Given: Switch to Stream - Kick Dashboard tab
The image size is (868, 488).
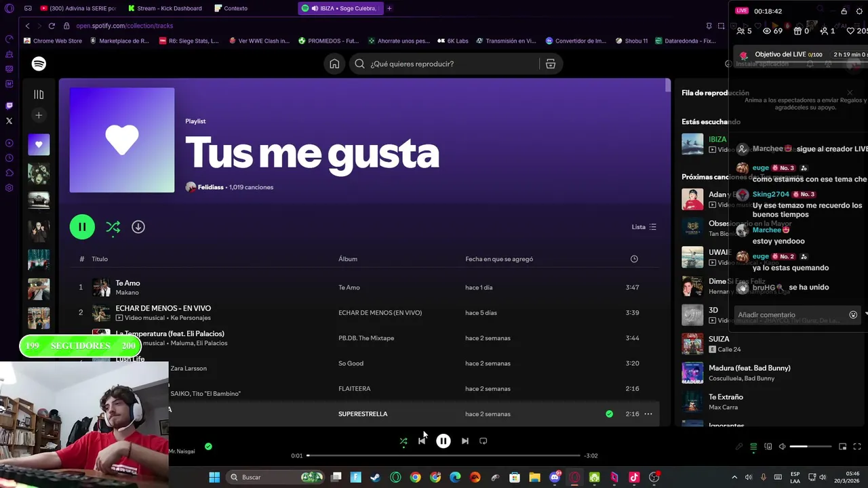Looking at the screenshot, I should tap(165, 8).
